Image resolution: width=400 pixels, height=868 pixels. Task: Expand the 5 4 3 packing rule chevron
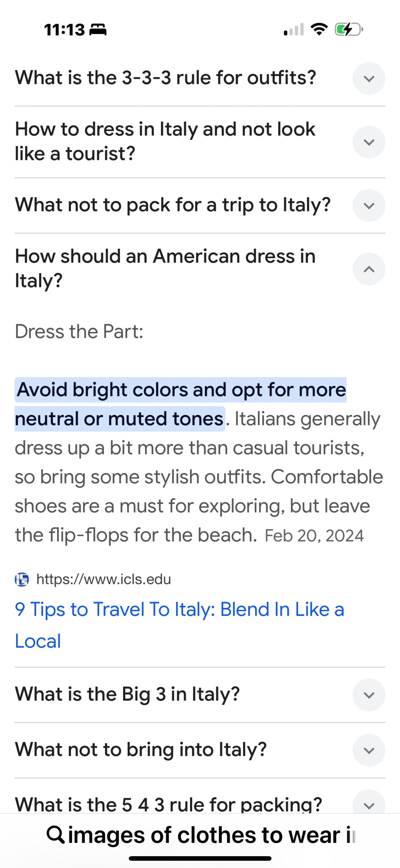click(x=369, y=804)
